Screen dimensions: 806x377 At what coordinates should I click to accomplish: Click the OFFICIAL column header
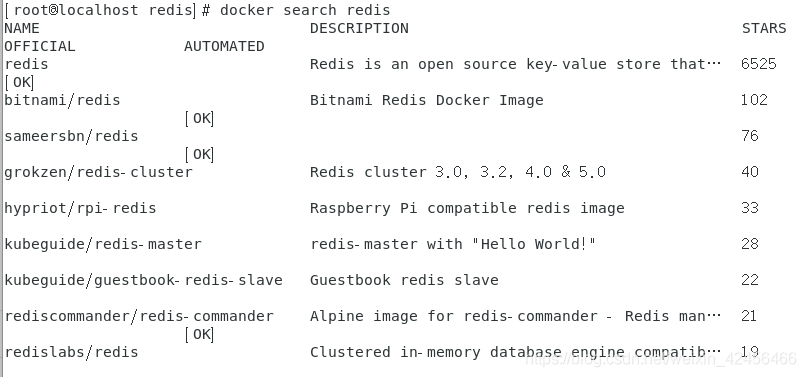click(40, 46)
